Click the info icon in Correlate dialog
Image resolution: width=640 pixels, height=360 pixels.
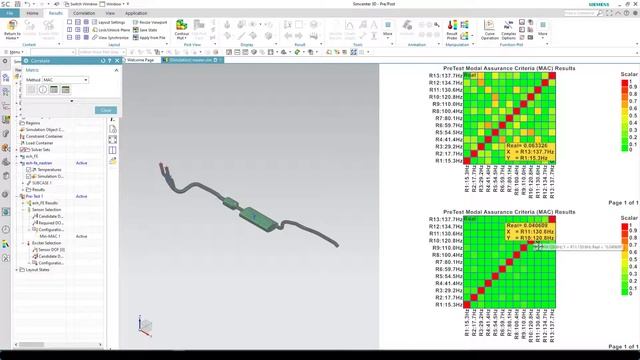pyautogui.click(x=43, y=89)
